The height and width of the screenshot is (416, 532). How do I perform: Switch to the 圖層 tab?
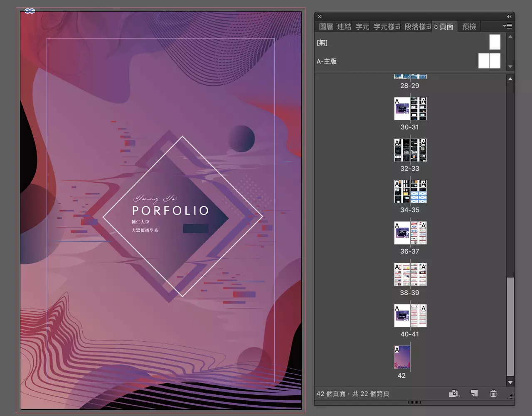click(326, 27)
